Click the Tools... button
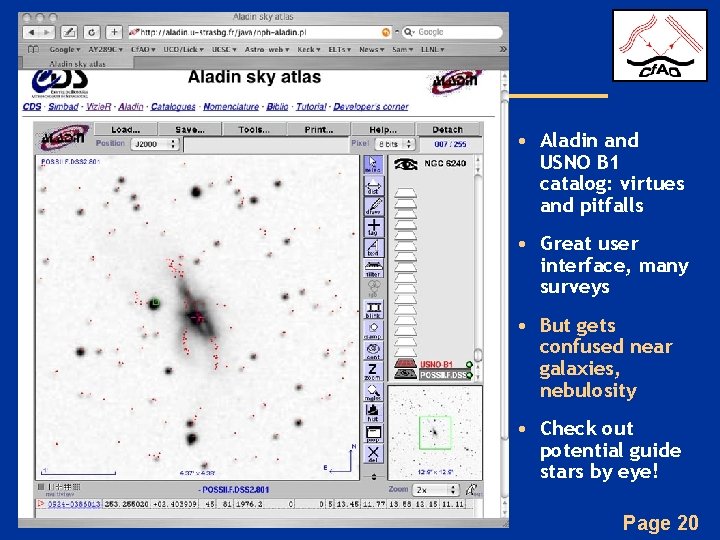Screen dimensions: 720x540 [x=254, y=129]
